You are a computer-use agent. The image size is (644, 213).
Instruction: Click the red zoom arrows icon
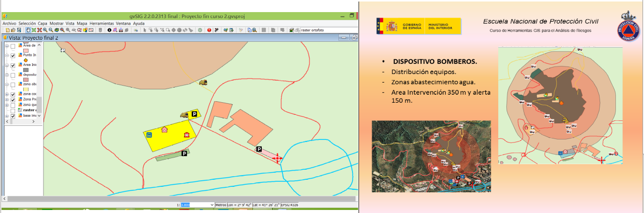pos(39,30)
